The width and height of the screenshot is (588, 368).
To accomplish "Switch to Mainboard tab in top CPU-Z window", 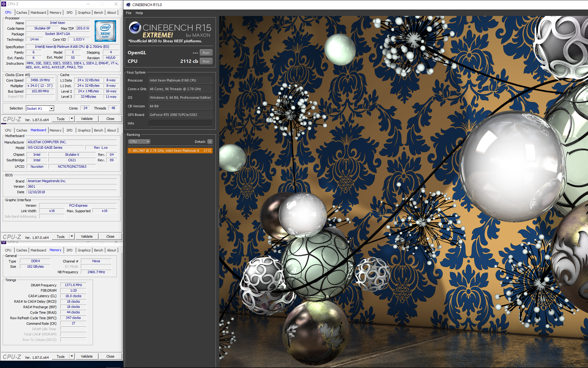I will (x=38, y=13).
